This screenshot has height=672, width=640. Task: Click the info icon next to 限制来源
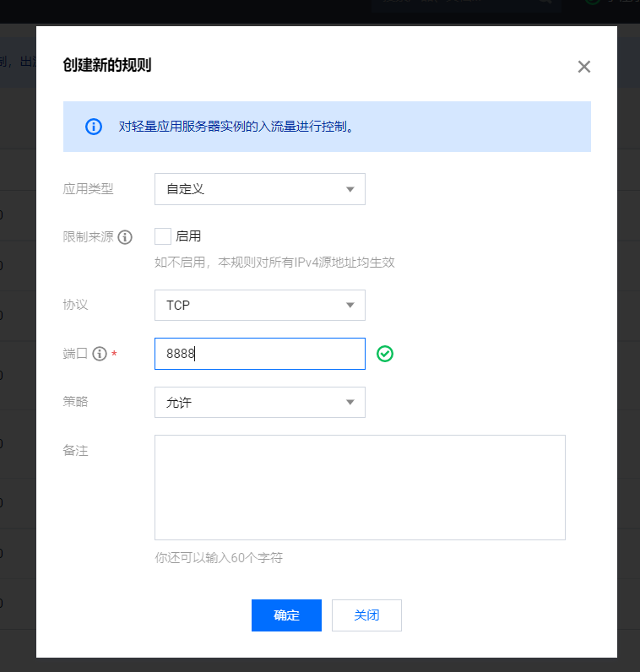(x=125, y=237)
